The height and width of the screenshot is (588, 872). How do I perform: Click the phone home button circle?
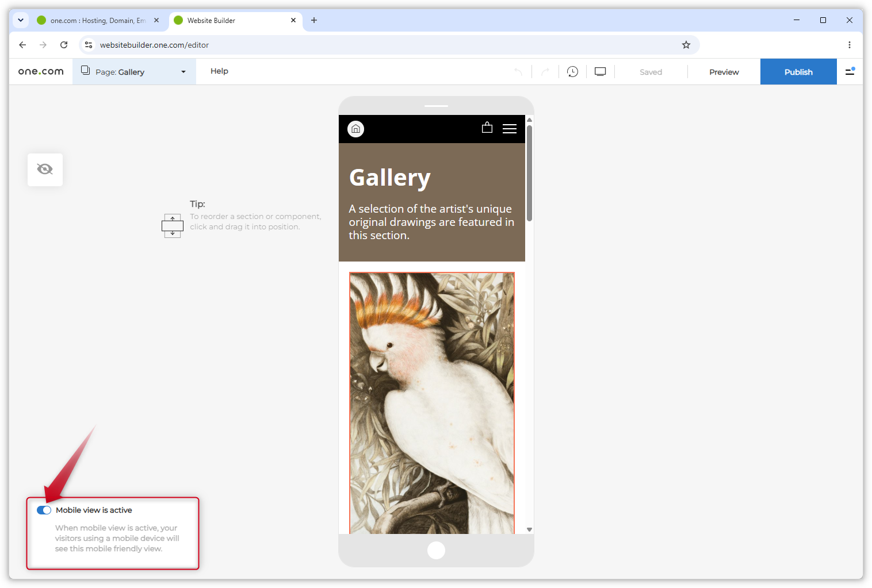pyautogui.click(x=436, y=550)
